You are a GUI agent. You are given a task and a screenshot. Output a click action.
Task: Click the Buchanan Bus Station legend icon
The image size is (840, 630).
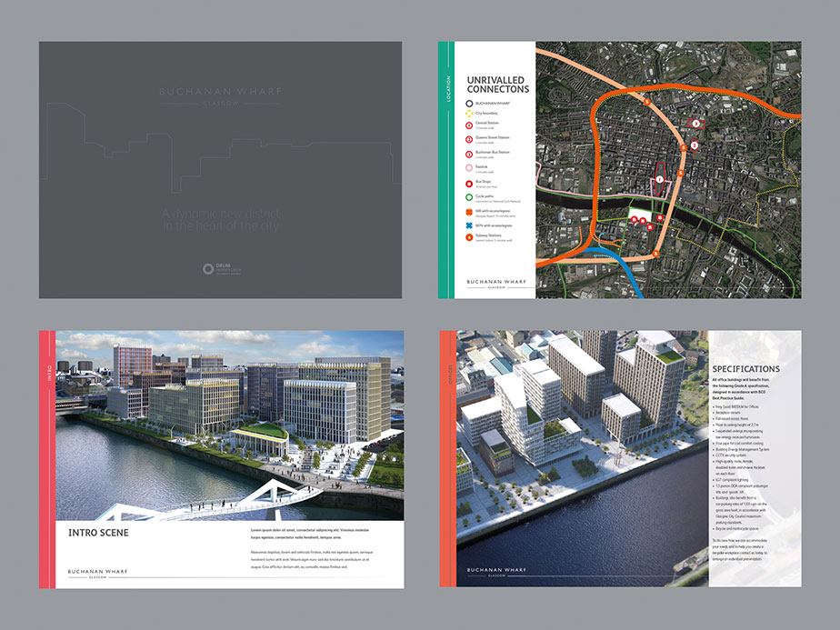(x=469, y=154)
